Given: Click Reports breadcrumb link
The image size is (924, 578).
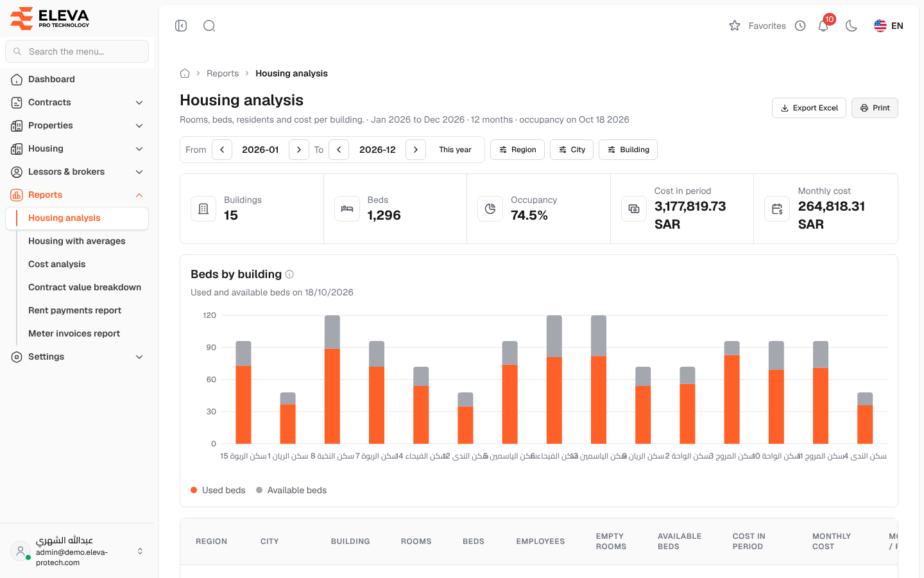Looking at the screenshot, I should [223, 73].
